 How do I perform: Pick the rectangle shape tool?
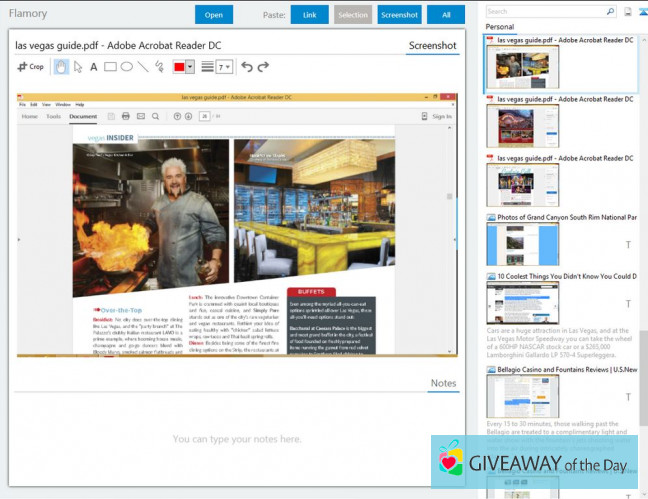point(110,67)
